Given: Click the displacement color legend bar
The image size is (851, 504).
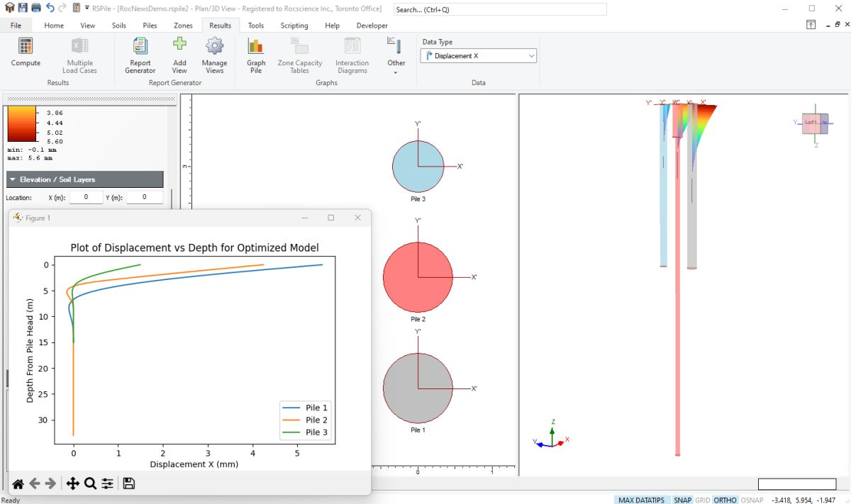Looking at the screenshot, I should point(21,125).
